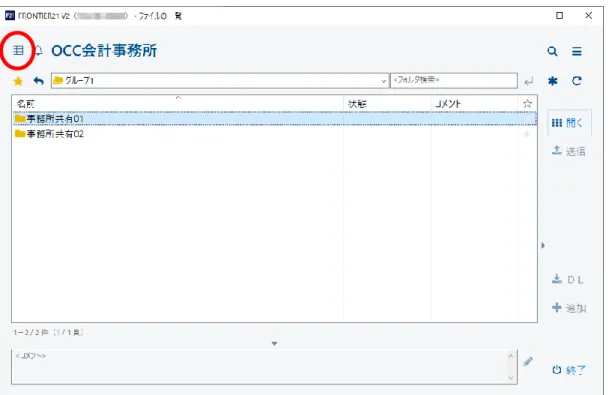Sort by 名前 column header
This screenshot has height=395, width=609.
click(177, 104)
